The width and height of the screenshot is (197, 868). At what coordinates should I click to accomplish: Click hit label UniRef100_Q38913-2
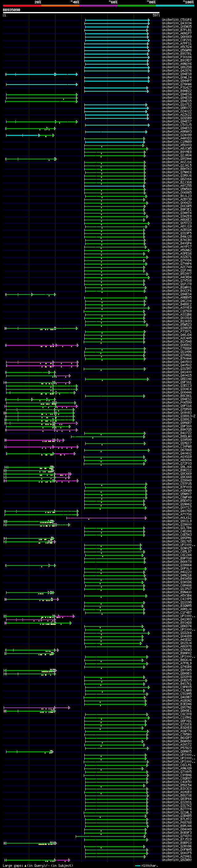(179, 416)
